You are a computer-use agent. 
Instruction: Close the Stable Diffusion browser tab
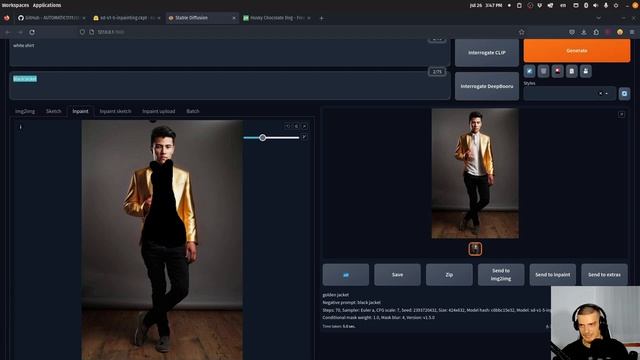(234, 18)
